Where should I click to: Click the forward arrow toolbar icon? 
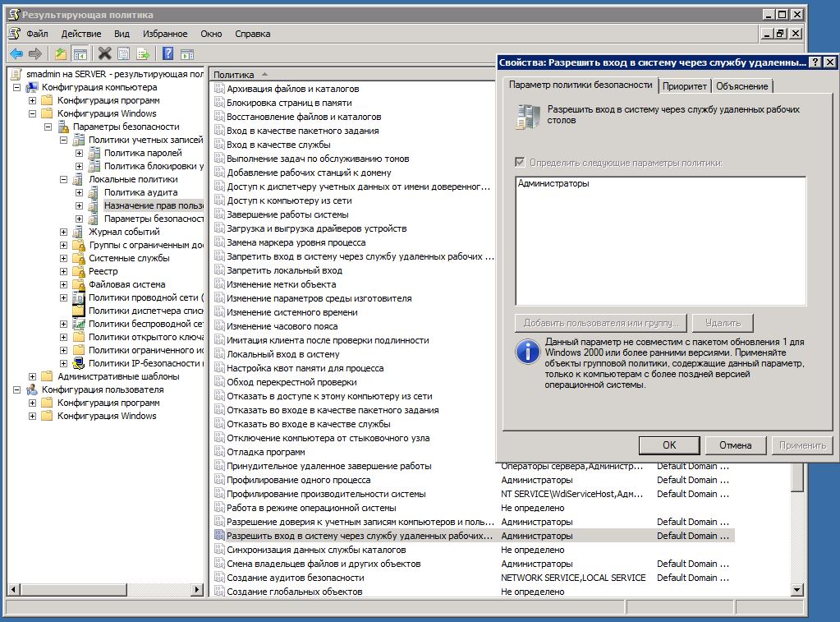pyautogui.click(x=35, y=53)
